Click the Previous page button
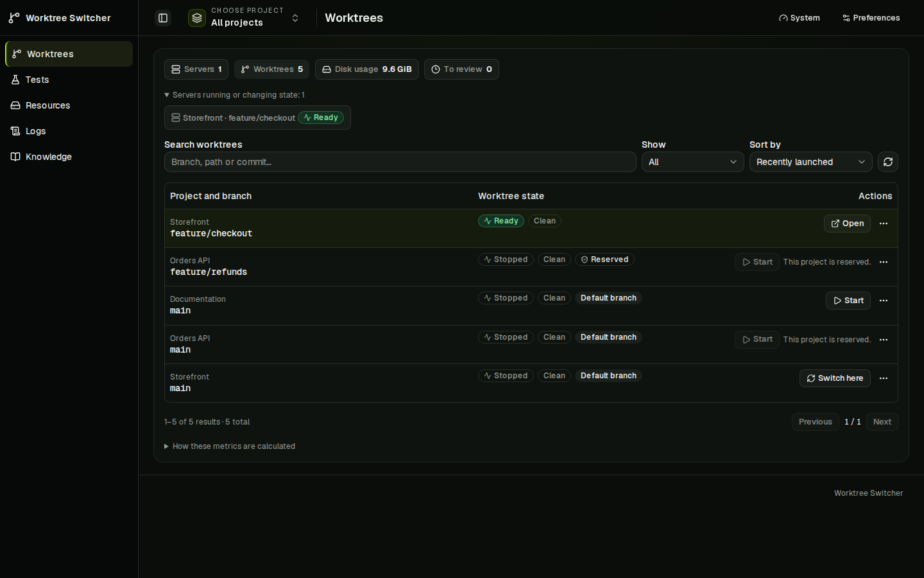Image resolution: width=924 pixels, height=578 pixels. pyautogui.click(x=815, y=422)
